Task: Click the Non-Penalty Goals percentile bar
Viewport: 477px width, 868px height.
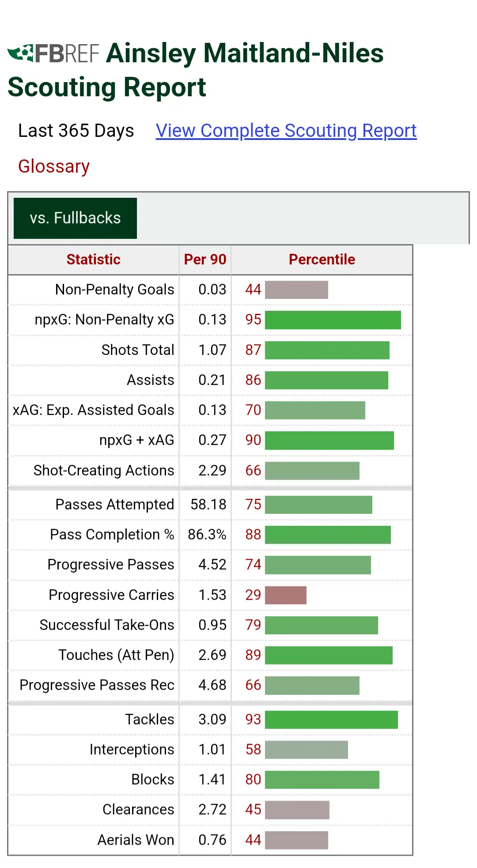Action: pyautogui.click(x=296, y=290)
